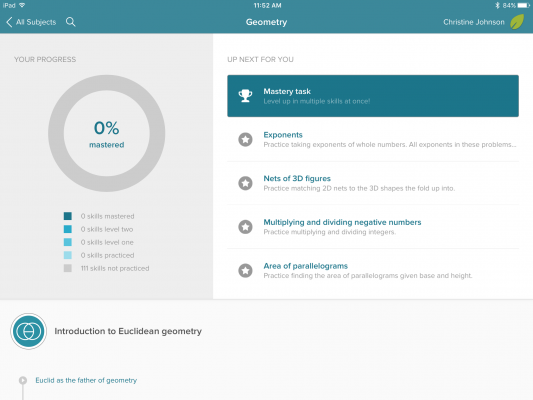Go back to All Subjects
Viewport: 533px width, 400px height.
(x=36, y=22)
